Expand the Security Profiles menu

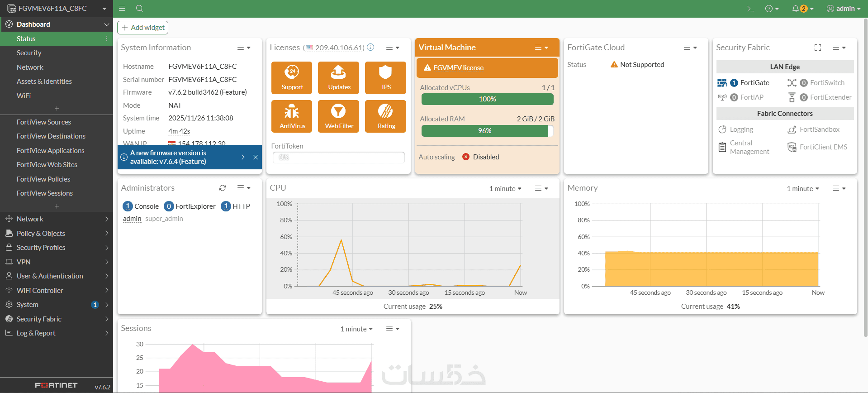click(x=57, y=248)
